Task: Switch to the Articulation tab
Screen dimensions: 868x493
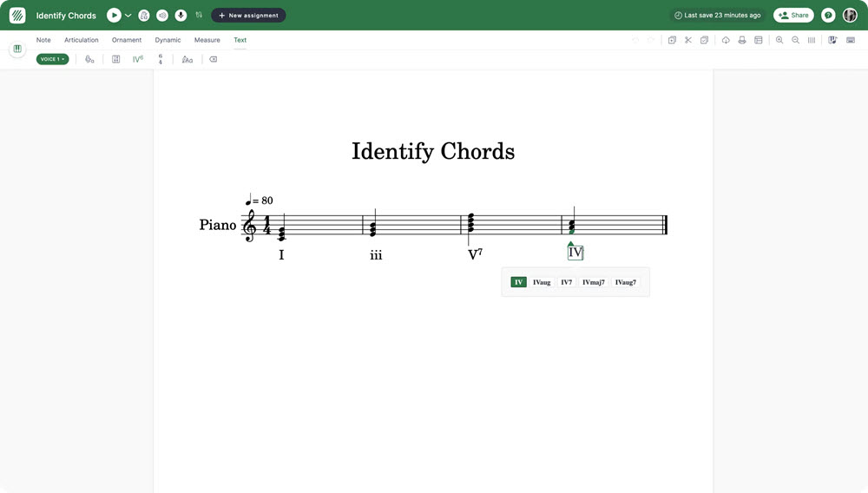Action: click(82, 40)
